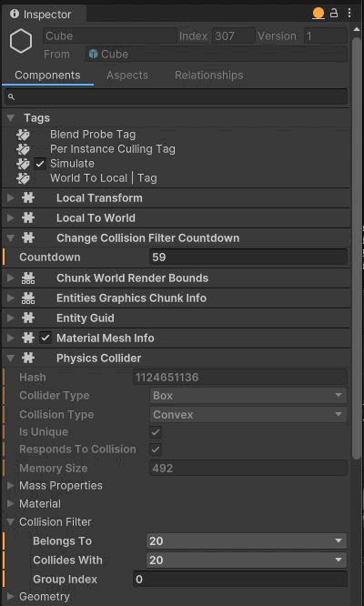Toggle the Is Unique checkbox
This screenshot has width=364, height=606.
click(x=156, y=432)
